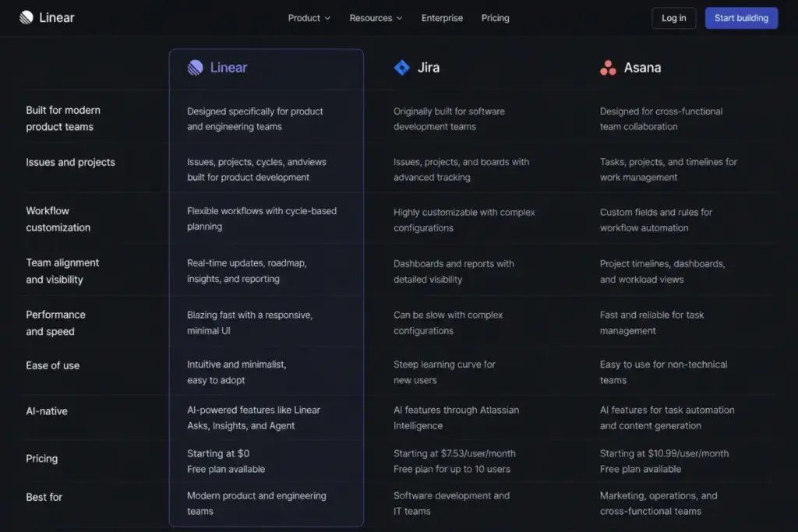
Task: Click the Linear logo icon in header
Action: (26, 18)
